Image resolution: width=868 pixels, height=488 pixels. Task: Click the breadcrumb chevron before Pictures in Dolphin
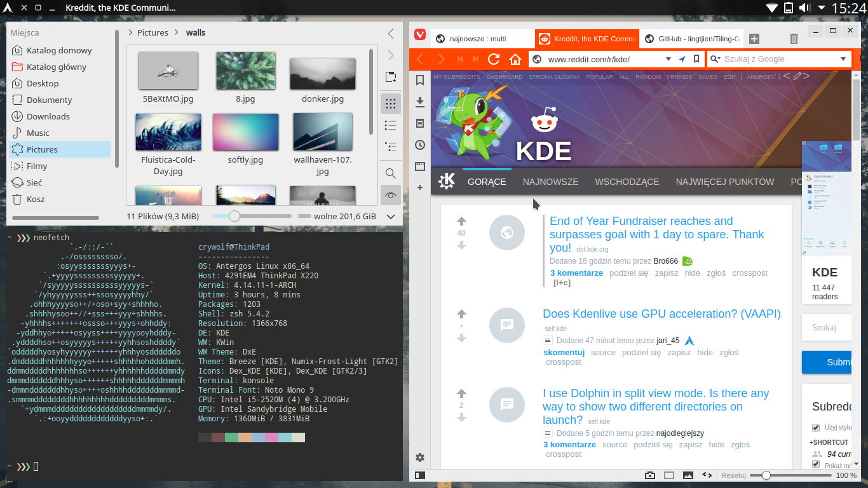pos(130,32)
